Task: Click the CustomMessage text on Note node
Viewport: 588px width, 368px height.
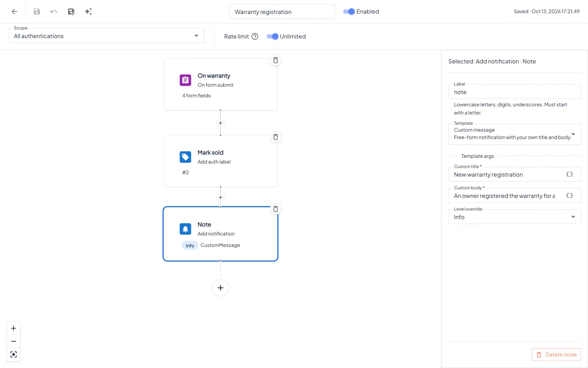Action: point(220,245)
